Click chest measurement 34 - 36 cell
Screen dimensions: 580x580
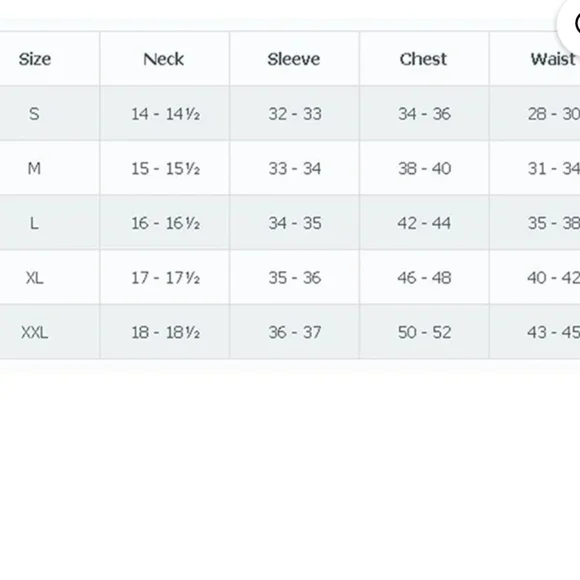(424, 114)
